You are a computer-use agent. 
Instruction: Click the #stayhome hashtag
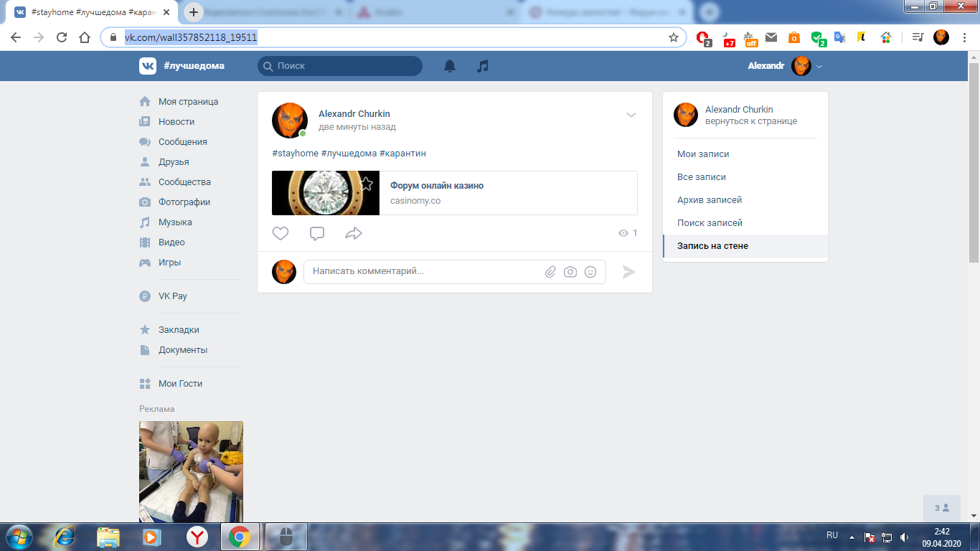tap(294, 154)
